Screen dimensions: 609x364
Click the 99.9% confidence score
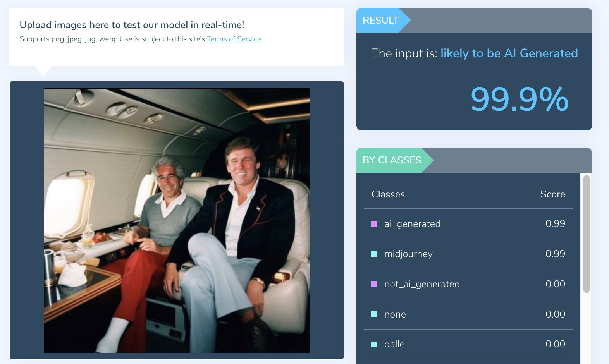[x=519, y=100]
